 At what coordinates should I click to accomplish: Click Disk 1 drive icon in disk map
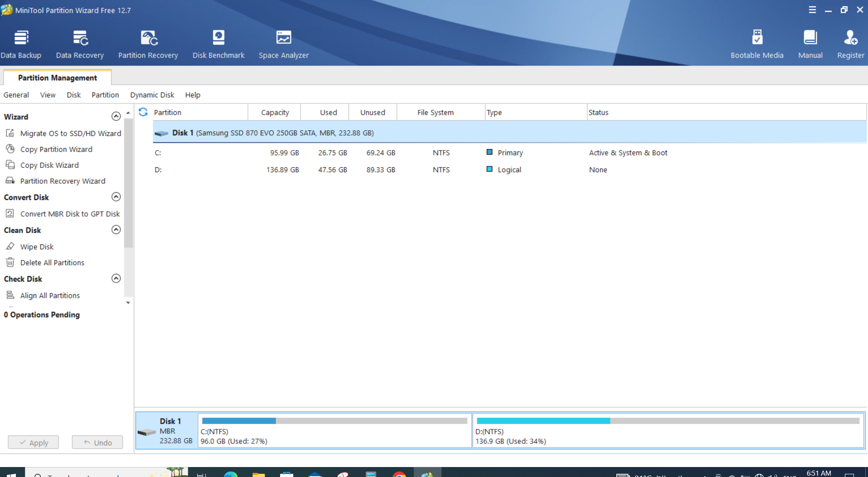[x=146, y=432]
